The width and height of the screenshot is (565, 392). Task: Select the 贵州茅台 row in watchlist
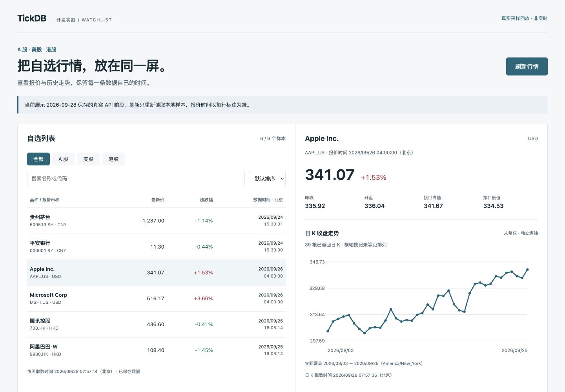coord(156,221)
